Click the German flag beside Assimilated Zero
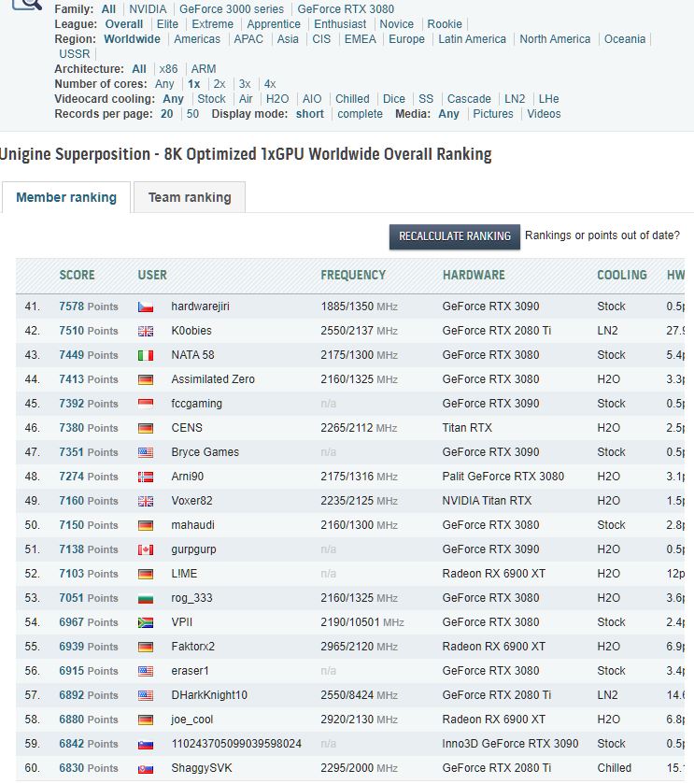 click(146, 380)
